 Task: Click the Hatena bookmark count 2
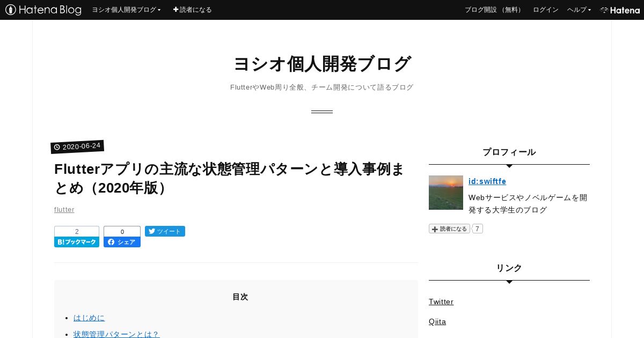[x=77, y=232]
